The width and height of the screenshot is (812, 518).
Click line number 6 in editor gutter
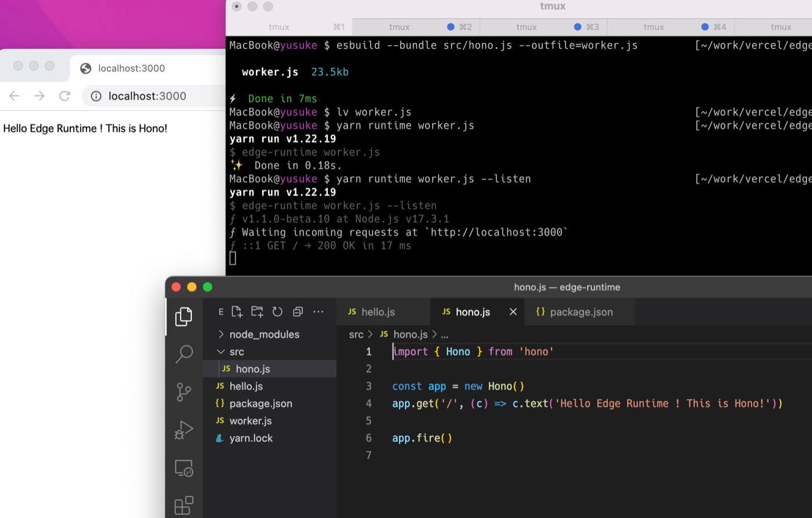tap(368, 438)
